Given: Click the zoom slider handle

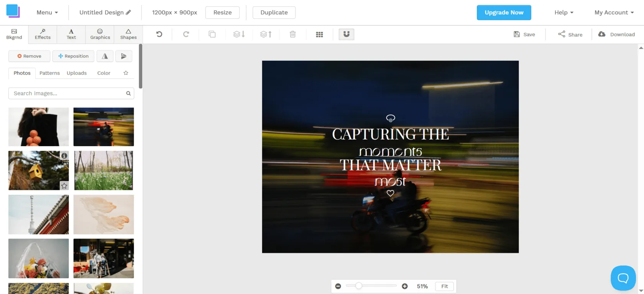Looking at the screenshot, I should coord(358,286).
